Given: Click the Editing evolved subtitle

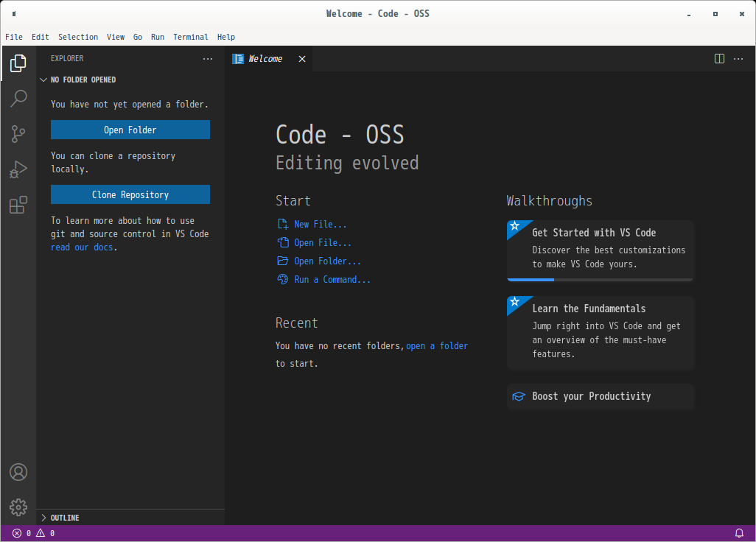Looking at the screenshot, I should point(347,163).
